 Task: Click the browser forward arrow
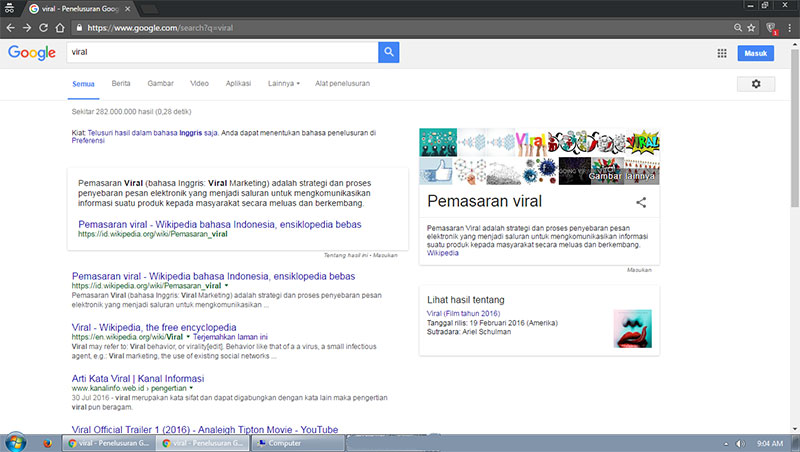27,28
